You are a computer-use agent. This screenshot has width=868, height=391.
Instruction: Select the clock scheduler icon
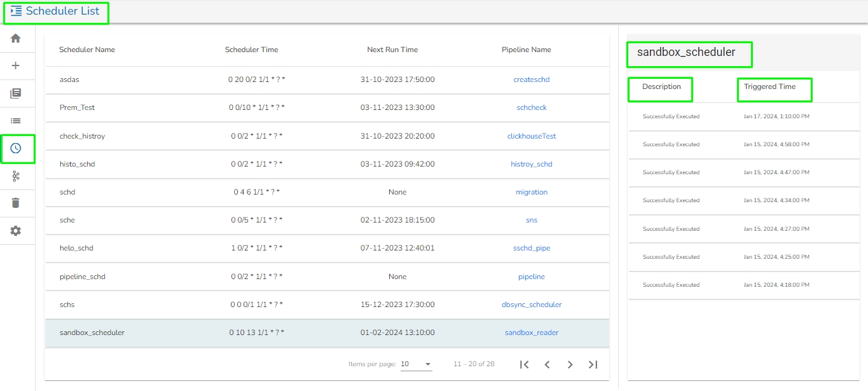coord(16,148)
